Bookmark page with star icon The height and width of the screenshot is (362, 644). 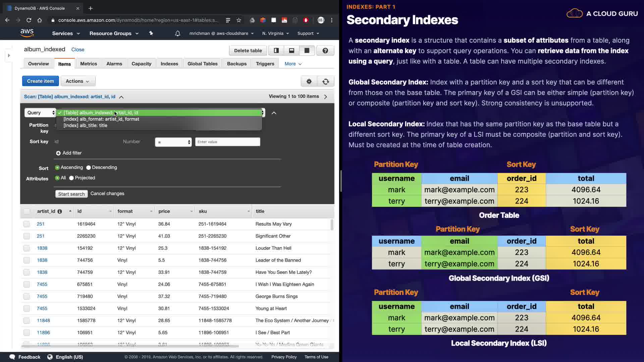click(239, 20)
